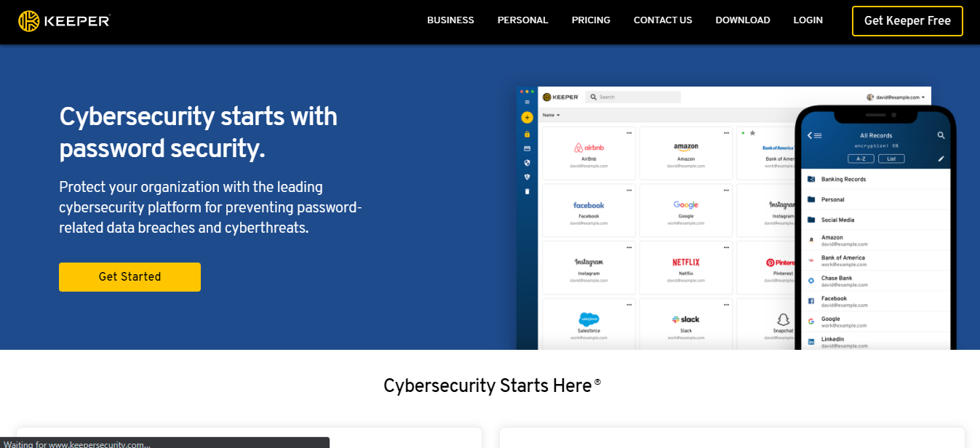Click the yellow plus create-new icon

pyautogui.click(x=527, y=118)
